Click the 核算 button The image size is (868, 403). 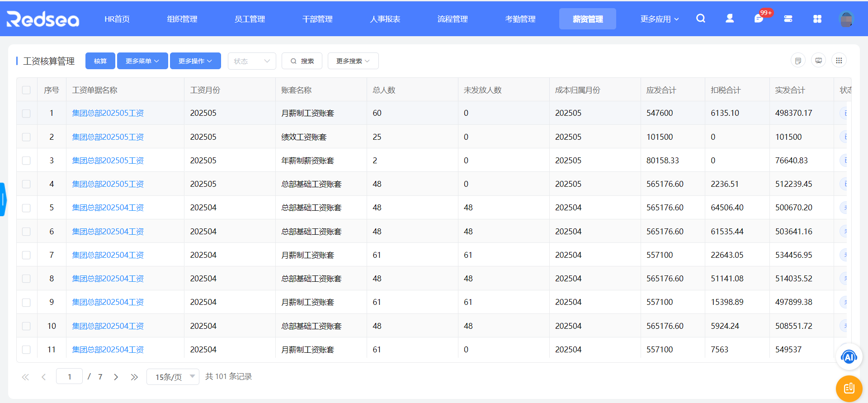pos(100,61)
